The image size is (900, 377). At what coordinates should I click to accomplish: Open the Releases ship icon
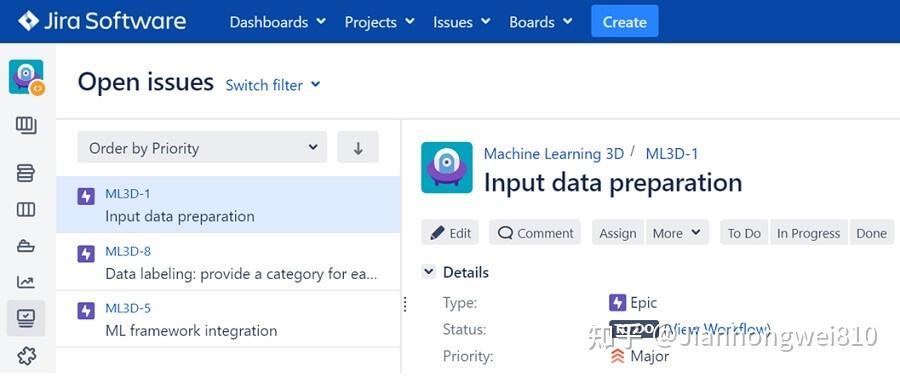click(x=26, y=246)
